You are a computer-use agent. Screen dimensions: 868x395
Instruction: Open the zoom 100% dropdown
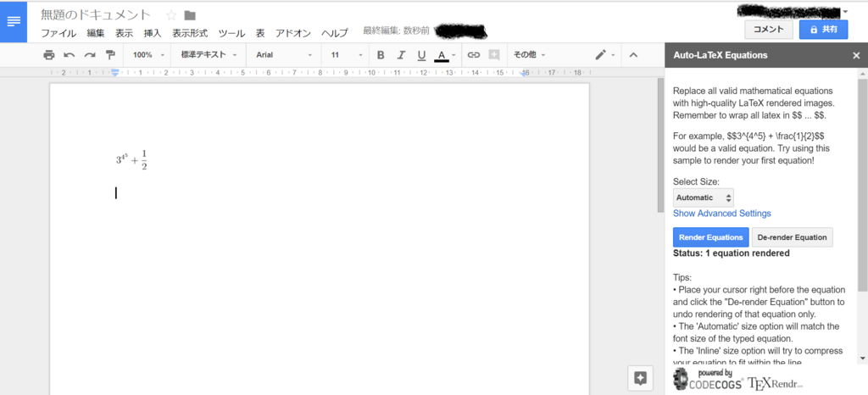coord(149,55)
